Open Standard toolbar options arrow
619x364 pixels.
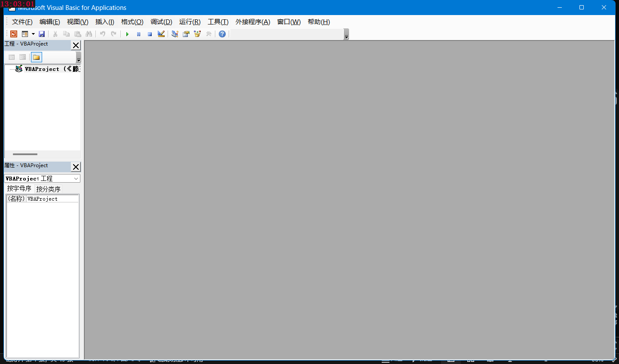point(346,34)
